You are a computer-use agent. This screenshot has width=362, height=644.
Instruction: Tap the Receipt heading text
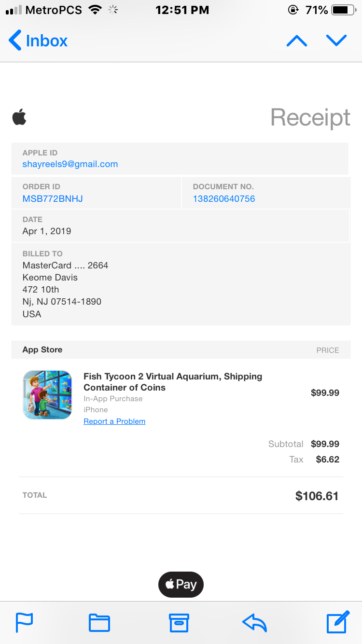coord(310,117)
